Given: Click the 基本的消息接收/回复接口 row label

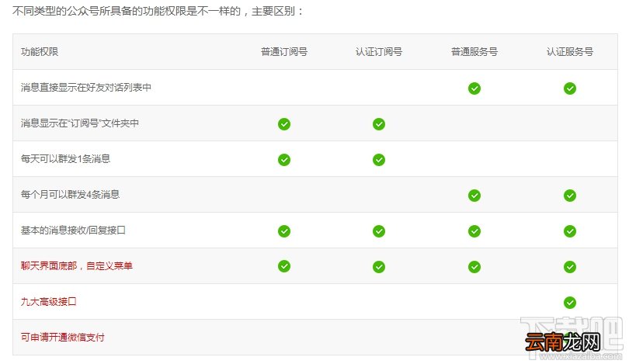Looking at the screenshot, I should click(x=73, y=230).
